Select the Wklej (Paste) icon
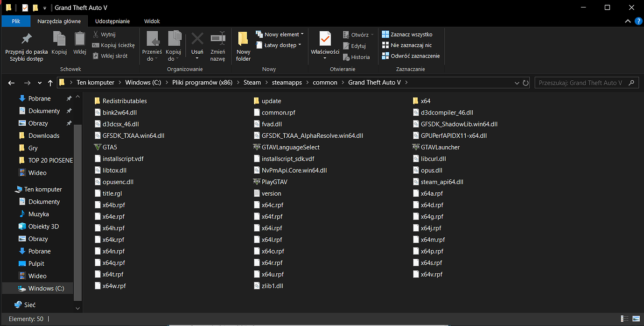This screenshot has width=644, height=326. click(x=79, y=44)
